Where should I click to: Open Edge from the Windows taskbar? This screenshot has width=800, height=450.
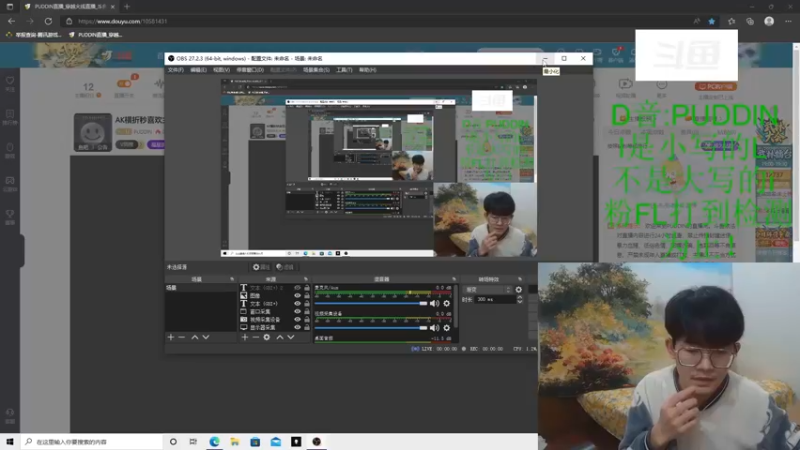pyautogui.click(x=214, y=442)
